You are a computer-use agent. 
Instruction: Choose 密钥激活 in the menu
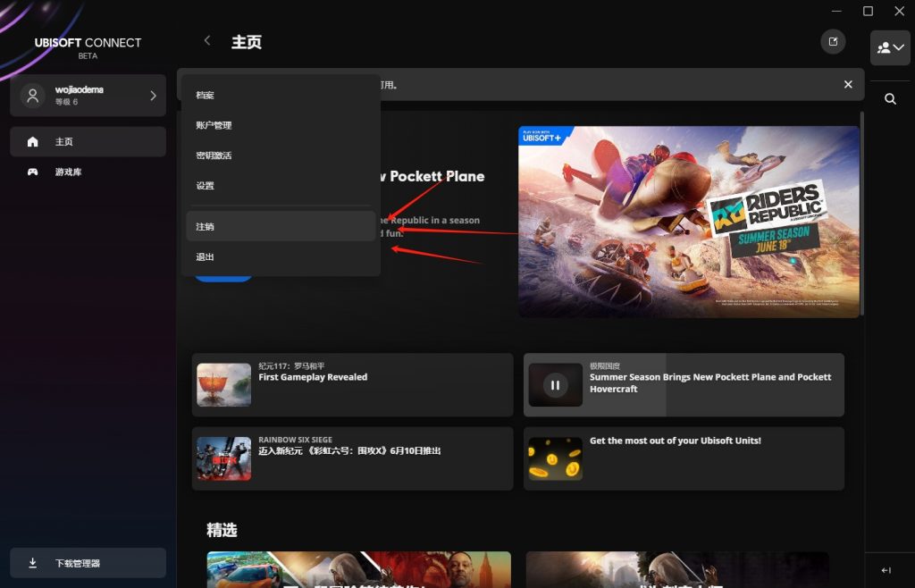pos(281,155)
